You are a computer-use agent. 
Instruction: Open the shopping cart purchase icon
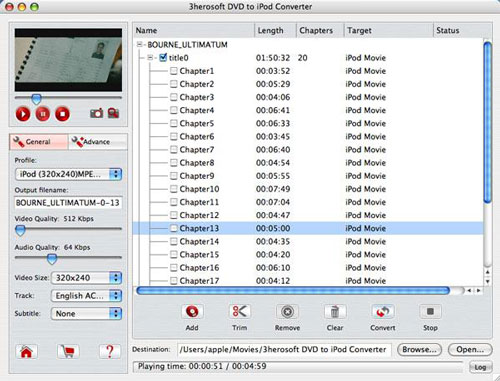coord(68,351)
